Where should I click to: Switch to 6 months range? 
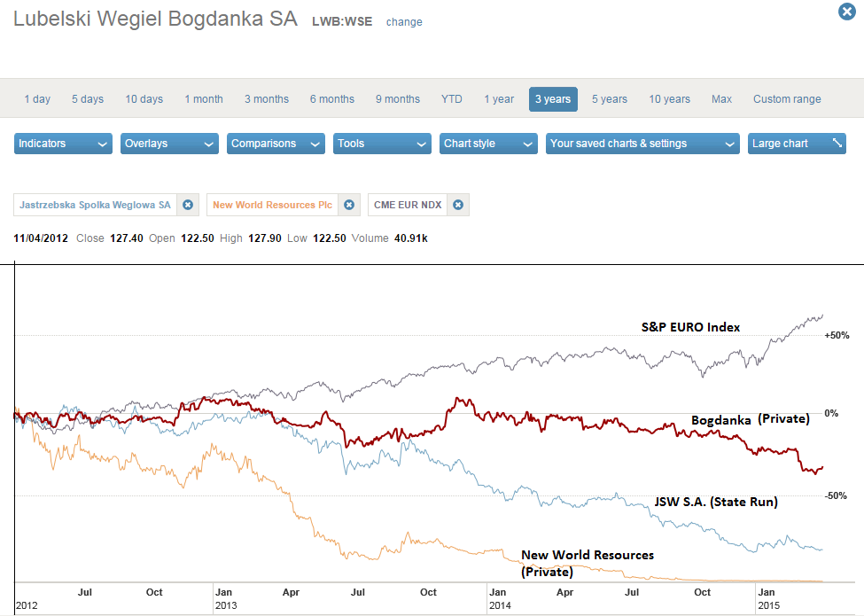[x=331, y=99]
